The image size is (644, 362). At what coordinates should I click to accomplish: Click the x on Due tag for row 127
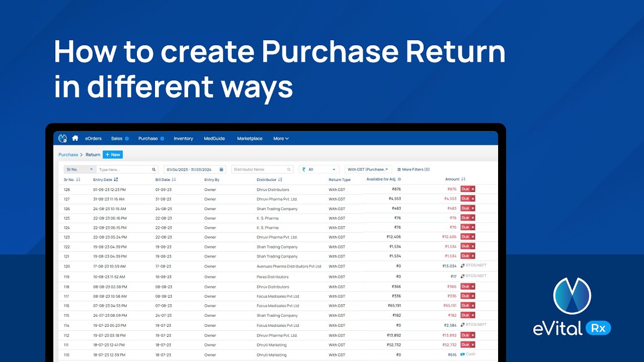[x=473, y=199]
